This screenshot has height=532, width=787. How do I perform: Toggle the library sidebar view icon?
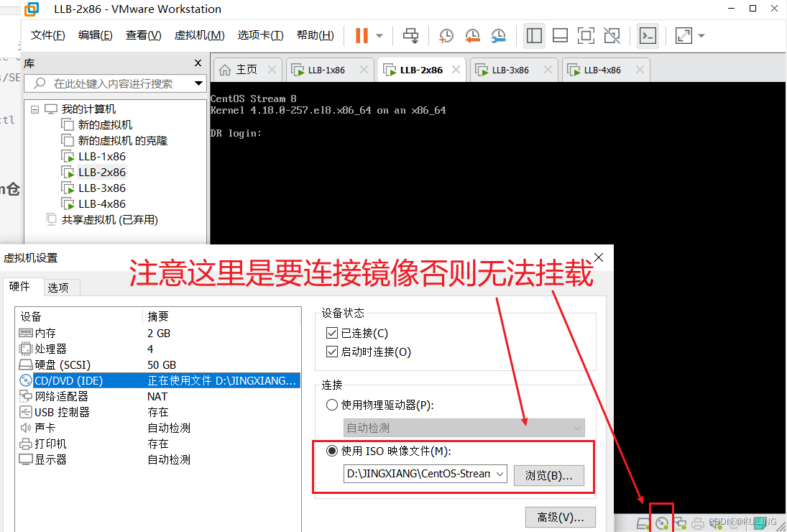coord(534,36)
